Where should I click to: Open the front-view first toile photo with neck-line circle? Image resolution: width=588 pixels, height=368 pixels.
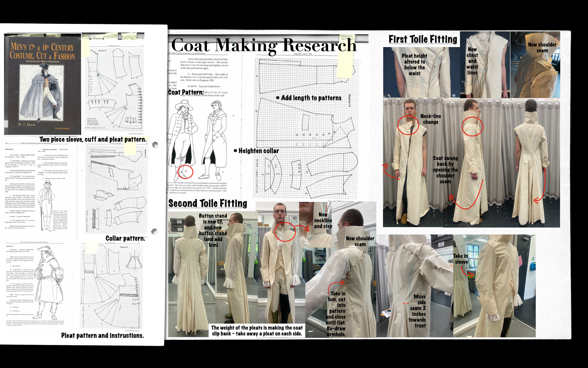pyautogui.click(x=413, y=162)
